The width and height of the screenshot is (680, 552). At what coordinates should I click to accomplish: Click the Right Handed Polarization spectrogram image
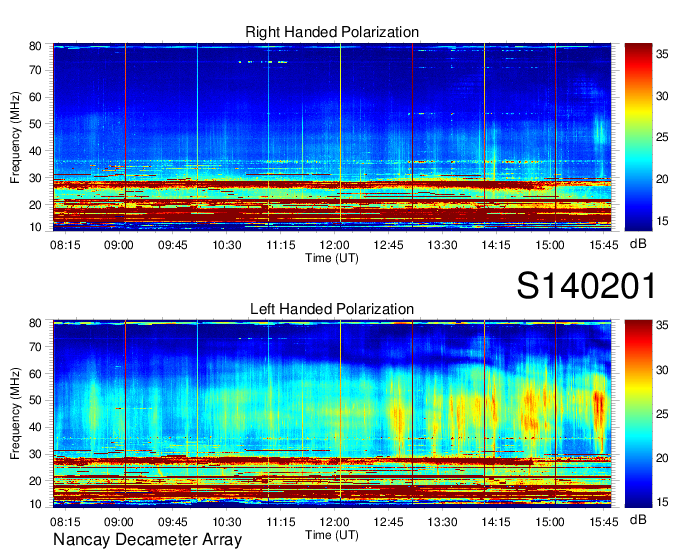point(332,136)
